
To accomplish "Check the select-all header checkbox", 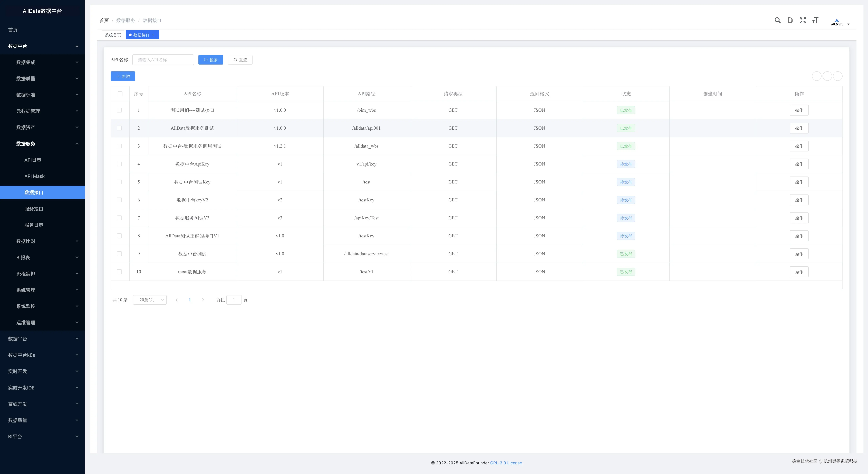I will (x=120, y=94).
